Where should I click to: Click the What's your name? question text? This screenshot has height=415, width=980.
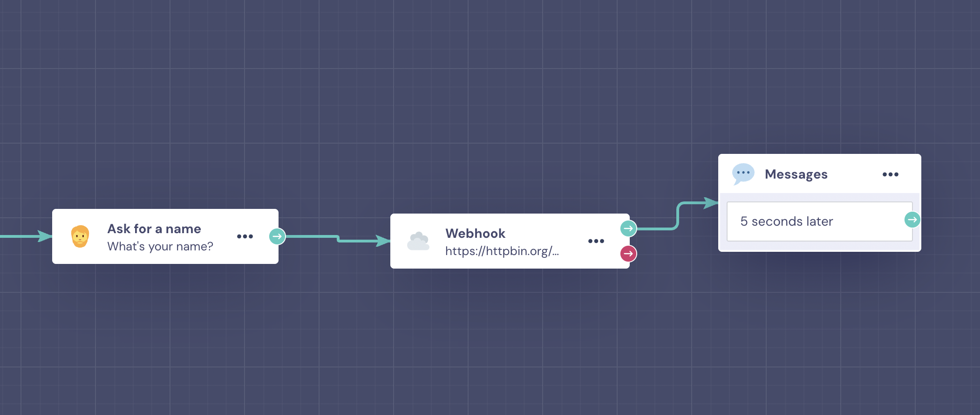[x=160, y=246]
